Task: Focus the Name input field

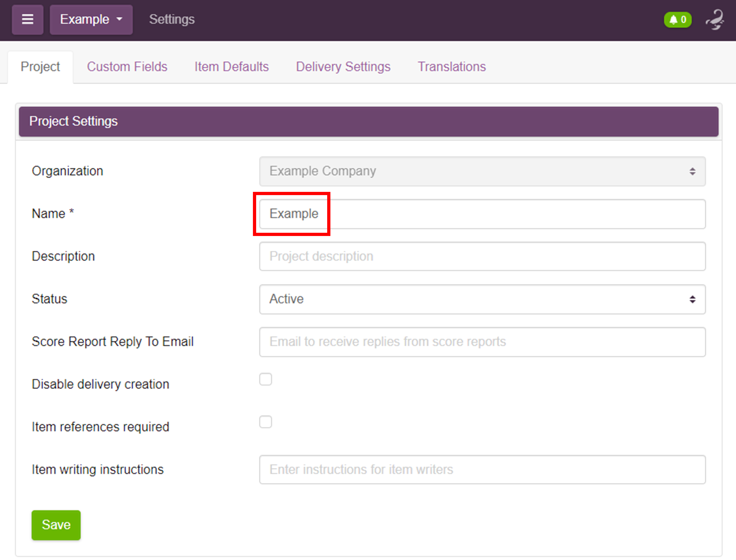Action: pos(482,214)
